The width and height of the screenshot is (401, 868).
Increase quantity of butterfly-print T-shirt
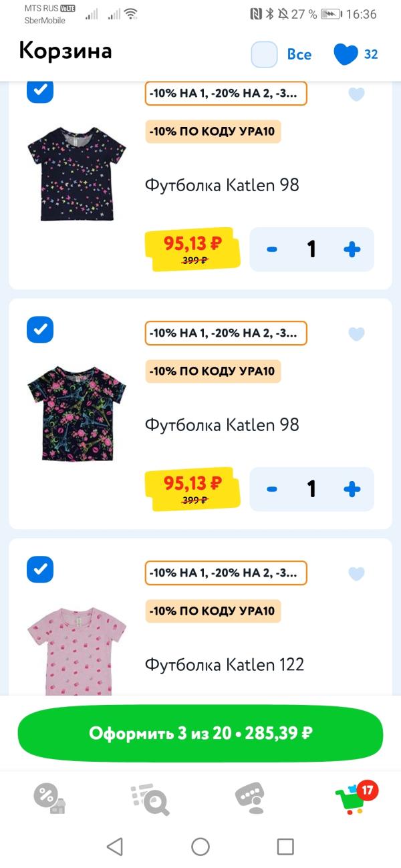pyautogui.click(x=352, y=250)
